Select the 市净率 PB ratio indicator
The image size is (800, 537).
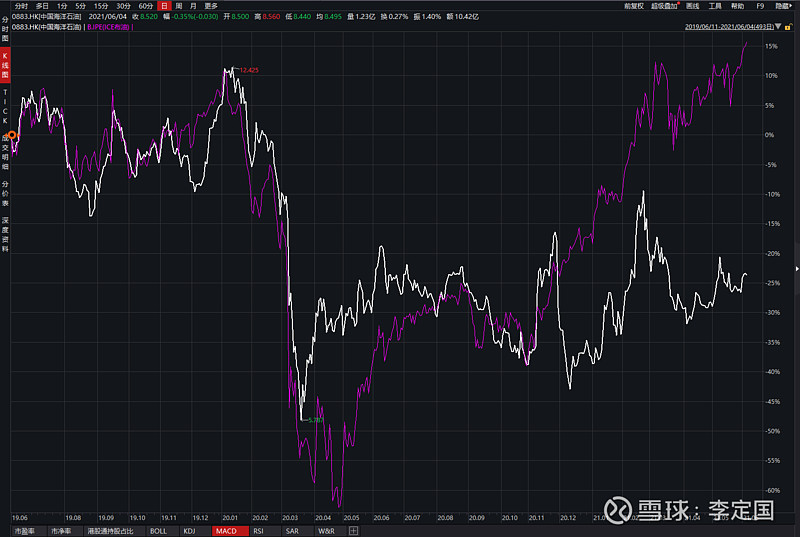61,531
